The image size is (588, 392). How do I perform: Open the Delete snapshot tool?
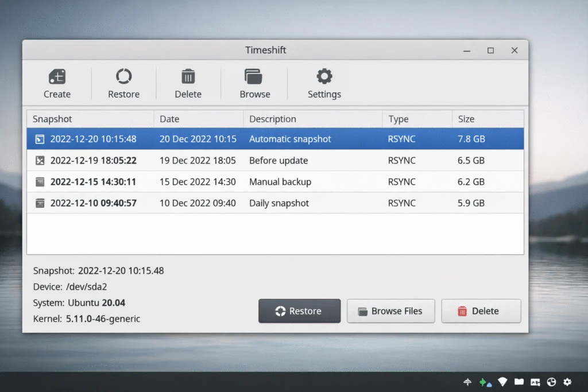(x=188, y=76)
